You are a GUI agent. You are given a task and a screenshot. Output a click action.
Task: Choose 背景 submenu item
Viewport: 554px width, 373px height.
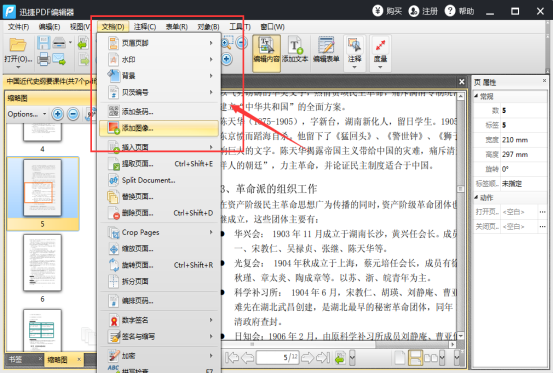(x=159, y=76)
